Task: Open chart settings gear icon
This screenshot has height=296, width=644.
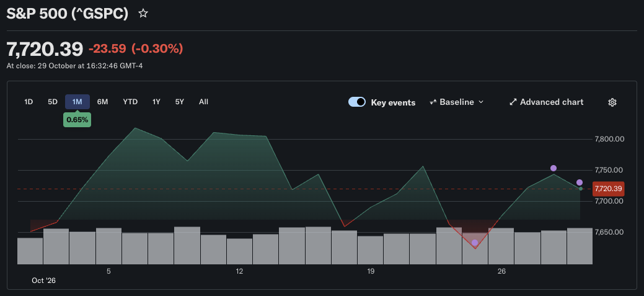Action: [612, 102]
